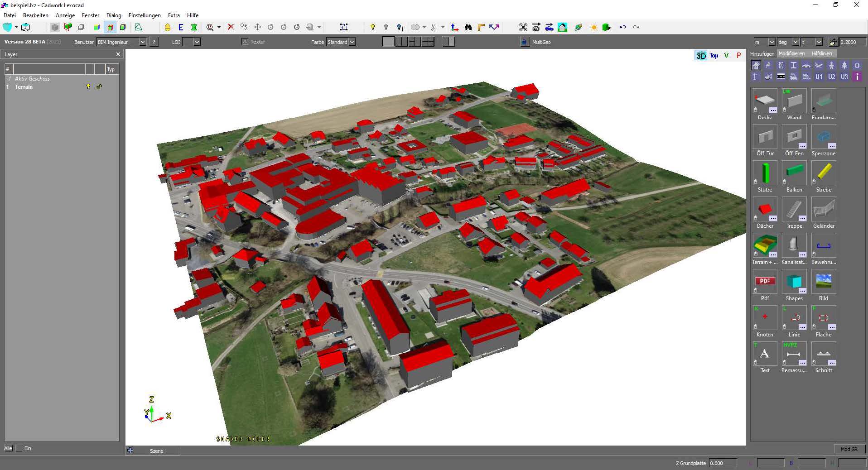This screenshot has height=470, width=868.
Task: Select the Treppe stairs tool
Action: click(794, 210)
